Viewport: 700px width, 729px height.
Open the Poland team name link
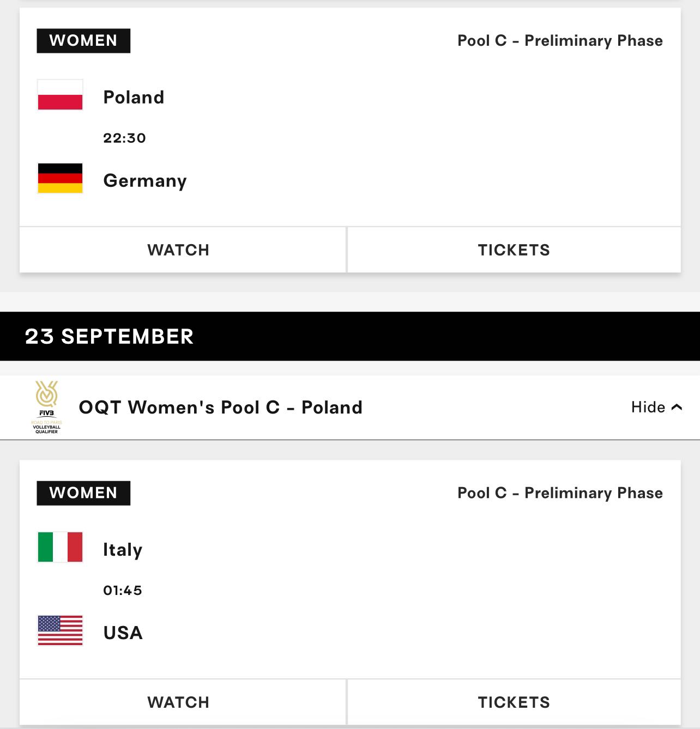pyautogui.click(x=134, y=97)
